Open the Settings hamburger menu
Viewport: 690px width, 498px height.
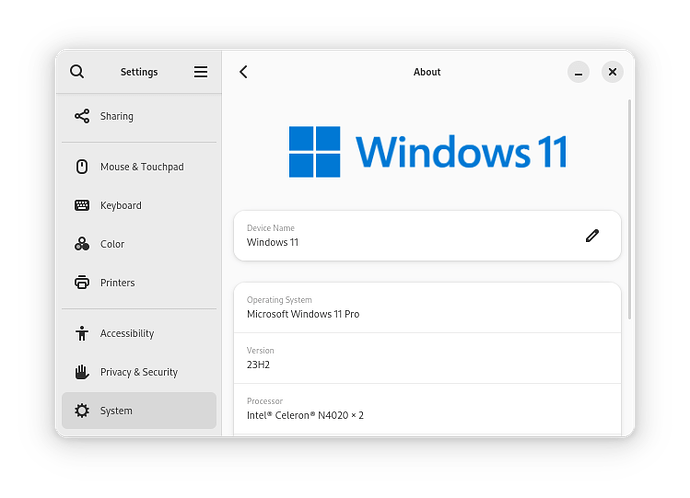click(x=201, y=72)
